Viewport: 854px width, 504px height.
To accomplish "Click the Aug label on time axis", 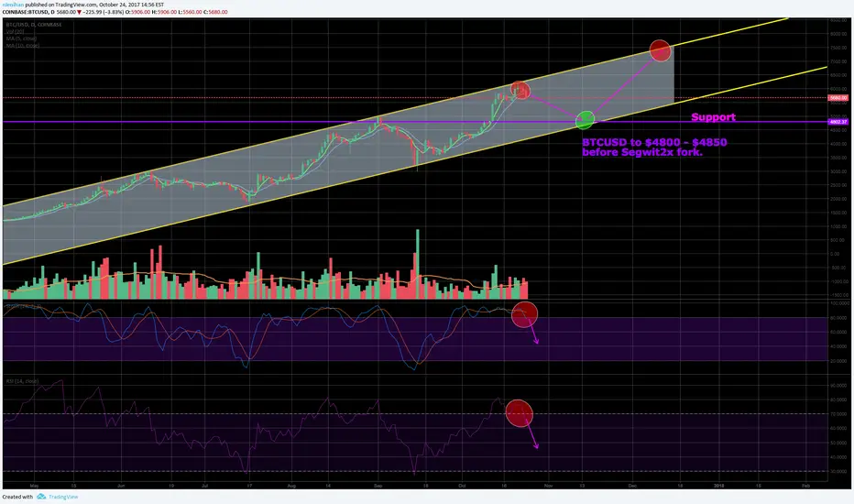I will tap(291, 486).
